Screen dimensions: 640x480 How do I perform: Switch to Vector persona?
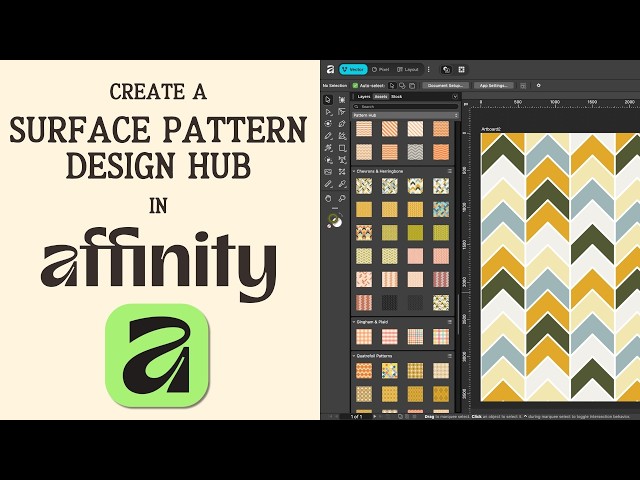[353, 69]
